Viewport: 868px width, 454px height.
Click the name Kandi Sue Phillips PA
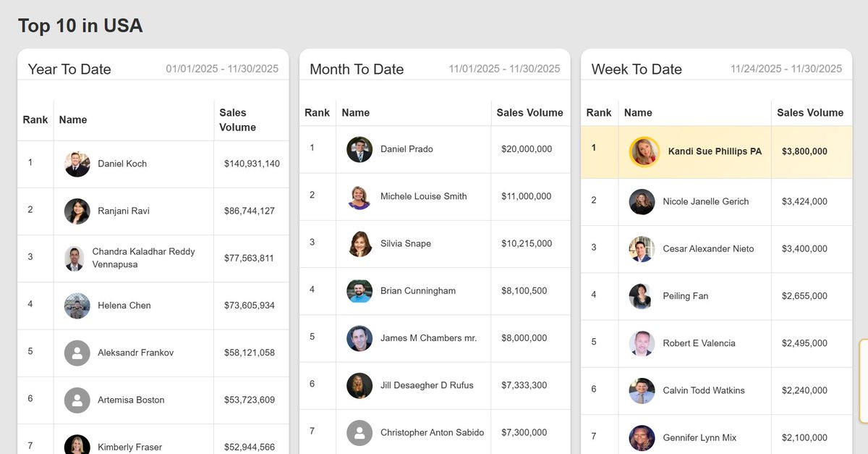point(715,152)
